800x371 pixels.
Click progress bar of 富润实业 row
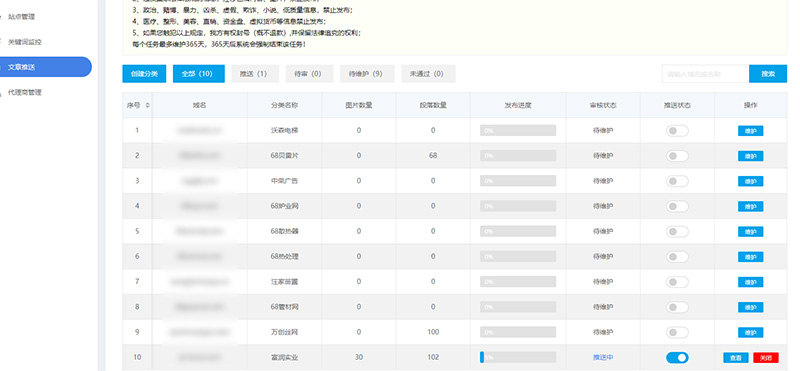[x=518, y=358]
